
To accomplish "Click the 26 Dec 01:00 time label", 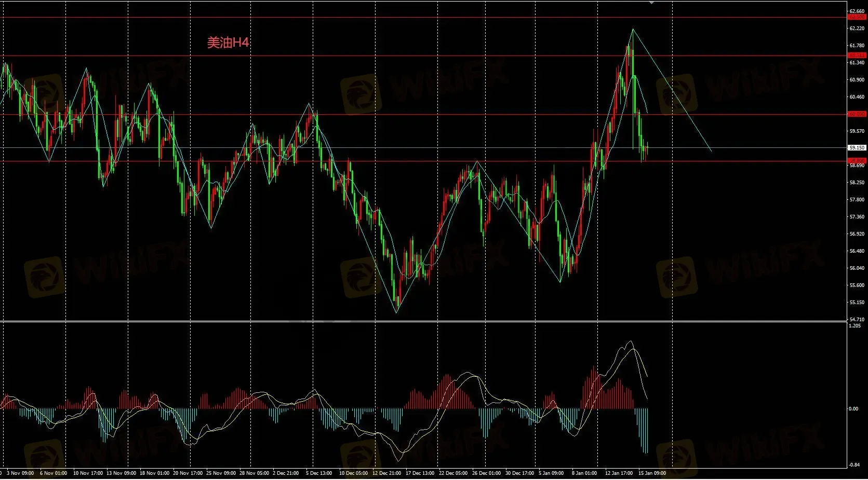I will [486, 473].
